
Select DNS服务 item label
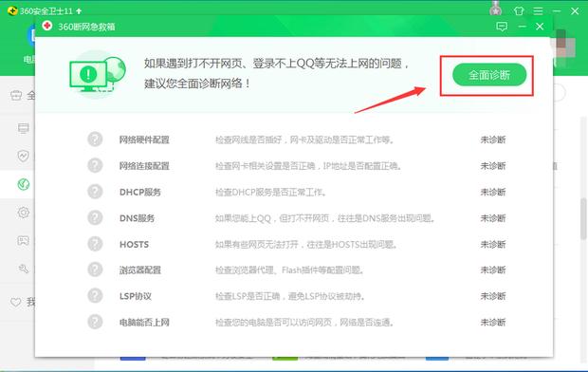(x=137, y=218)
